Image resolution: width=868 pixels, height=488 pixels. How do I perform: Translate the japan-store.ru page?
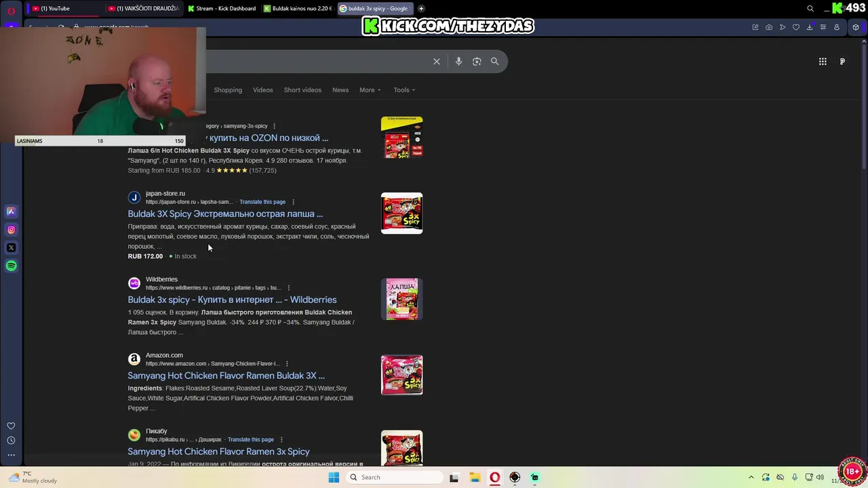(262, 202)
